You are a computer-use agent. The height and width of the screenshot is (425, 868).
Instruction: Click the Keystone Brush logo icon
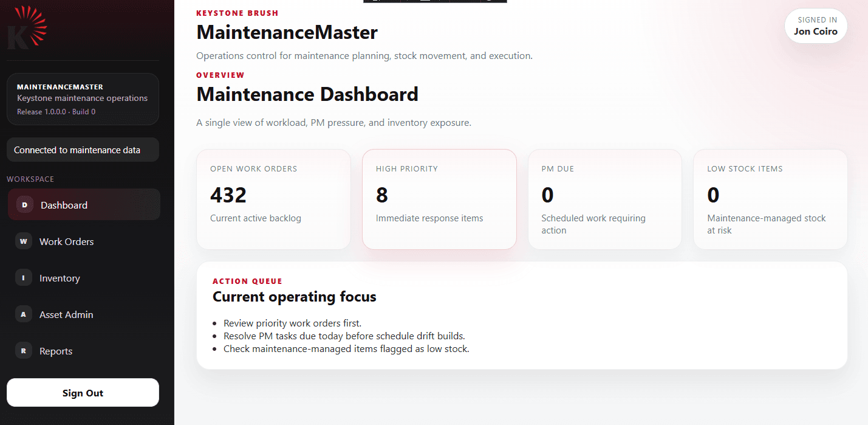[x=27, y=27]
